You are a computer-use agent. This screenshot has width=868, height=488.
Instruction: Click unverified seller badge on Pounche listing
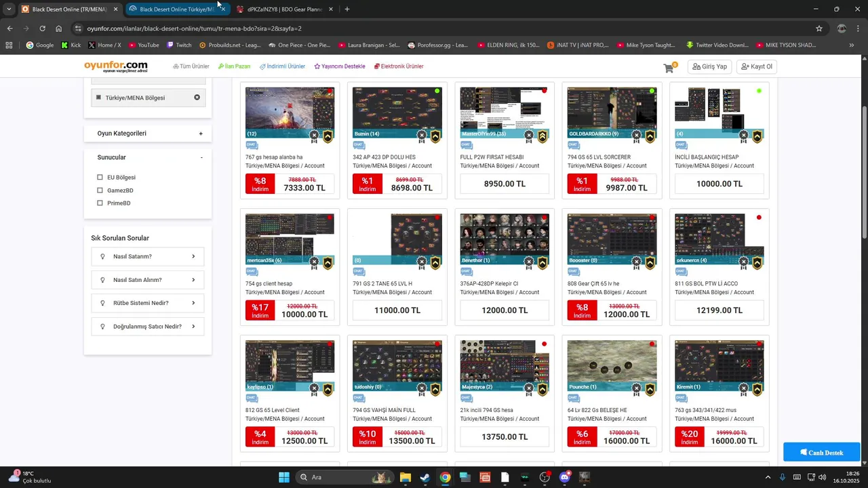pyautogui.click(x=636, y=389)
